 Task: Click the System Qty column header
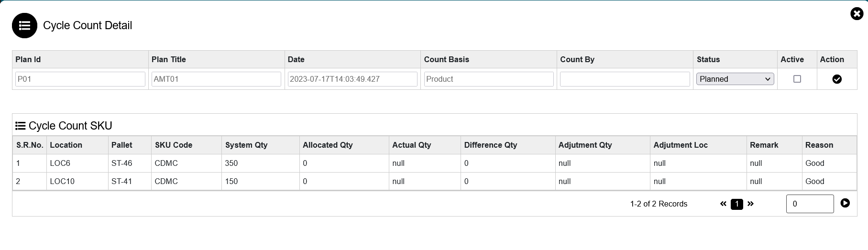pyautogui.click(x=246, y=145)
